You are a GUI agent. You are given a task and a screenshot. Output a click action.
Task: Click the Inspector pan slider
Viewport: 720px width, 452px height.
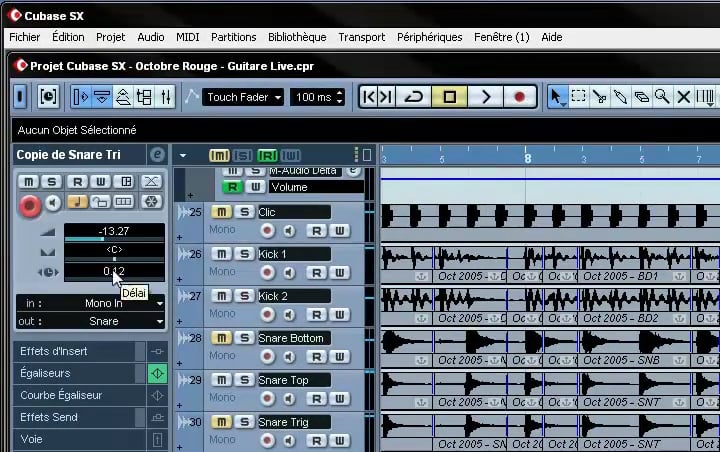(114, 259)
